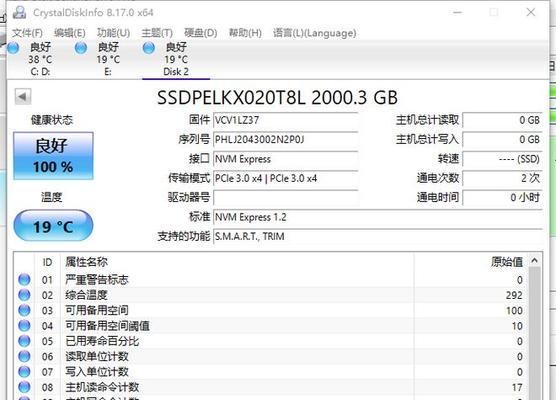Image resolution: width=556 pixels, height=400 pixels.
Task: Select the Disk 2 tab
Action: pos(176,59)
